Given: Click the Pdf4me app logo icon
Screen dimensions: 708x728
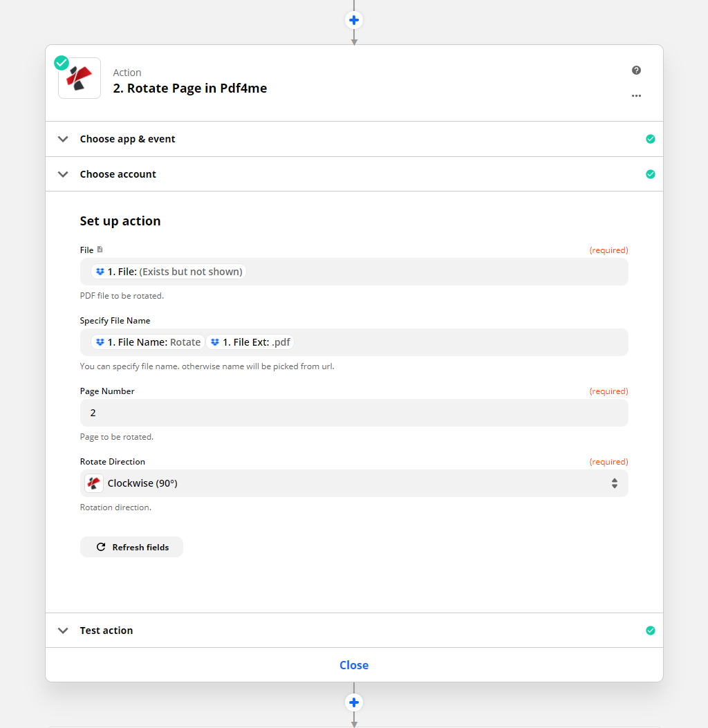Looking at the screenshot, I should 80,78.
